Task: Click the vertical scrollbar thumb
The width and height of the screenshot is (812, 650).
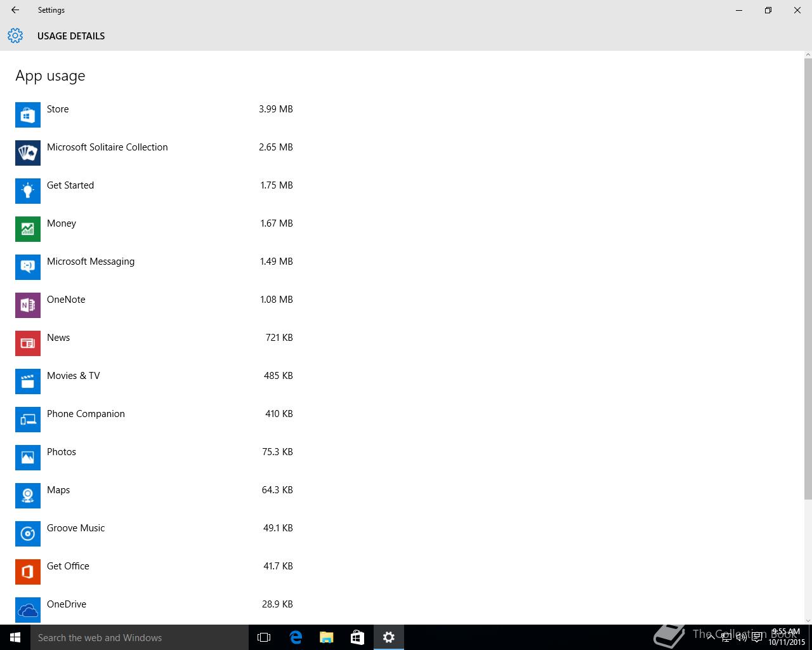Action: (x=808, y=279)
